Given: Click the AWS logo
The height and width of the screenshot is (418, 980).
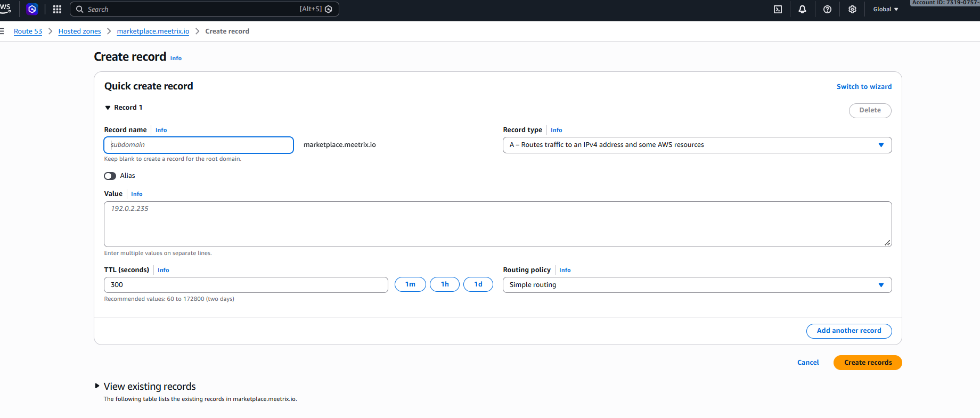Looking at the screenshot, I should point(5,8).
